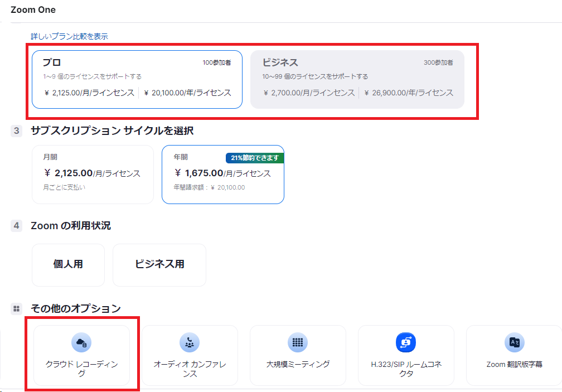Choose the 年間 subscription cycle

click(223, 175)
